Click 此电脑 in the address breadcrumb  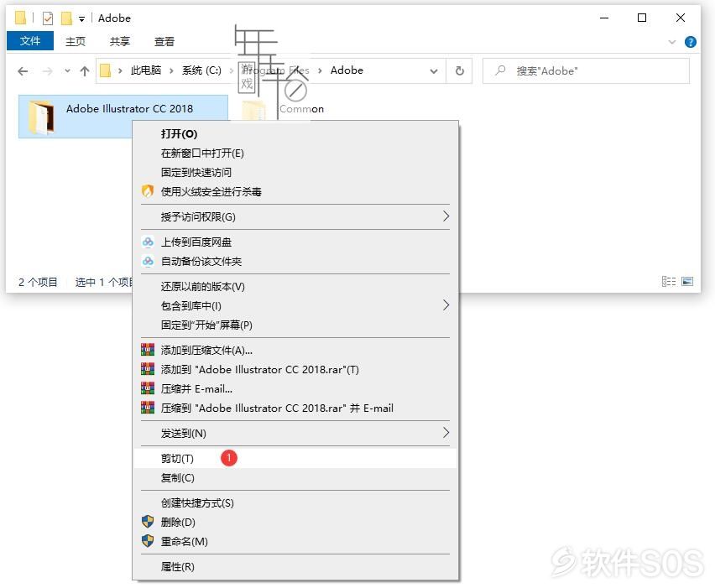pyautogui.click(x=146, y=70)
